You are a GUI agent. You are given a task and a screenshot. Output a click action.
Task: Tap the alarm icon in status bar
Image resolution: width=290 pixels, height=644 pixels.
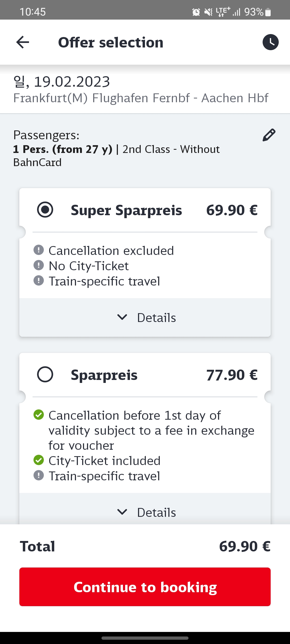pyautogui.click(x=196, y=12)
